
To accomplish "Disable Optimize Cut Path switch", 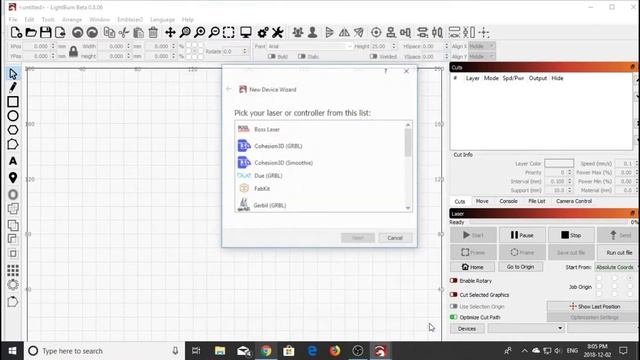I will [453, 317].
